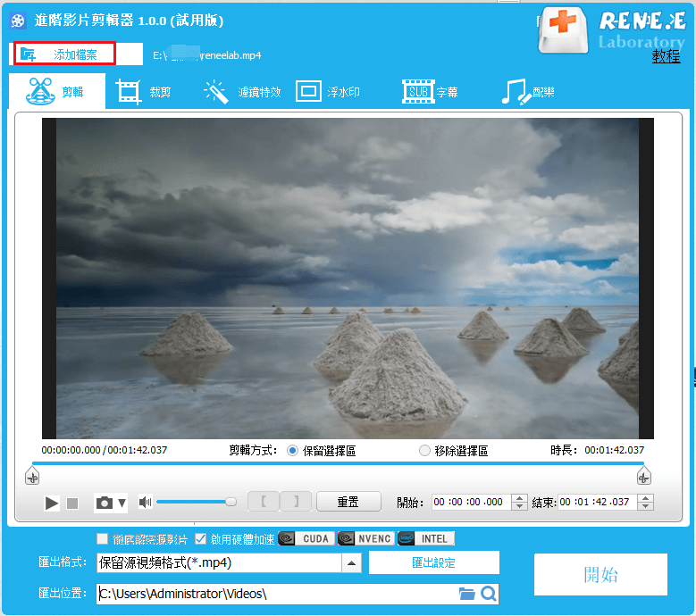Open the 濾鏡特效 filter effects tab
Viewport: 696px width, 616px height.
[x=242, y=92]
